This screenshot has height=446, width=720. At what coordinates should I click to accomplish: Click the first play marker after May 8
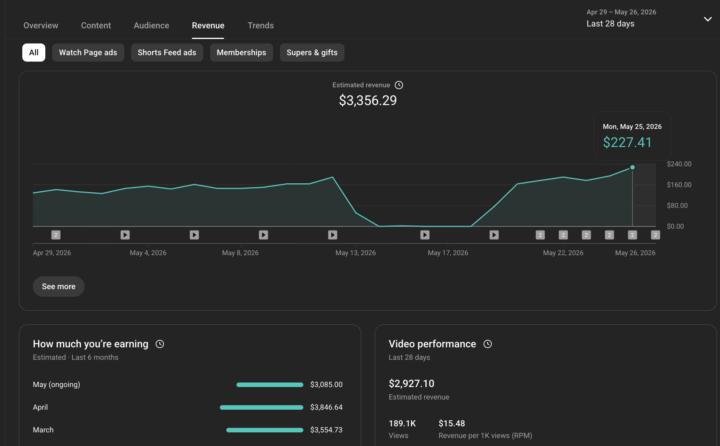point(263,235)
